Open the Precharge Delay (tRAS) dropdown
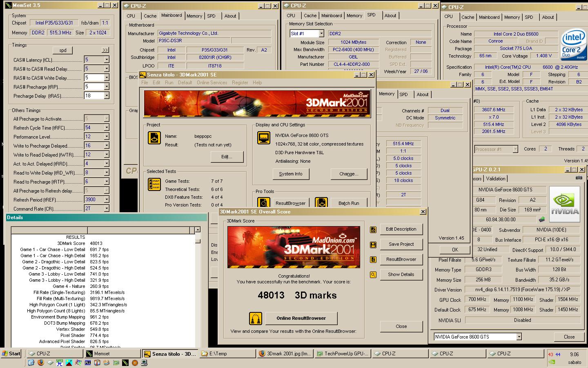The image size is (588, 368). tap(107, 96)
